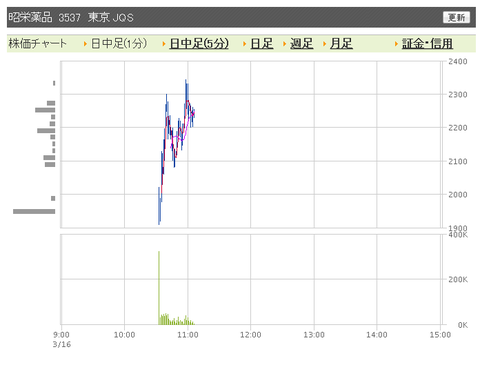Image resolution: width=480 pixels, height=365 pixels.
Task: Click the 2400 price axis label
Action: coord(458,61)
